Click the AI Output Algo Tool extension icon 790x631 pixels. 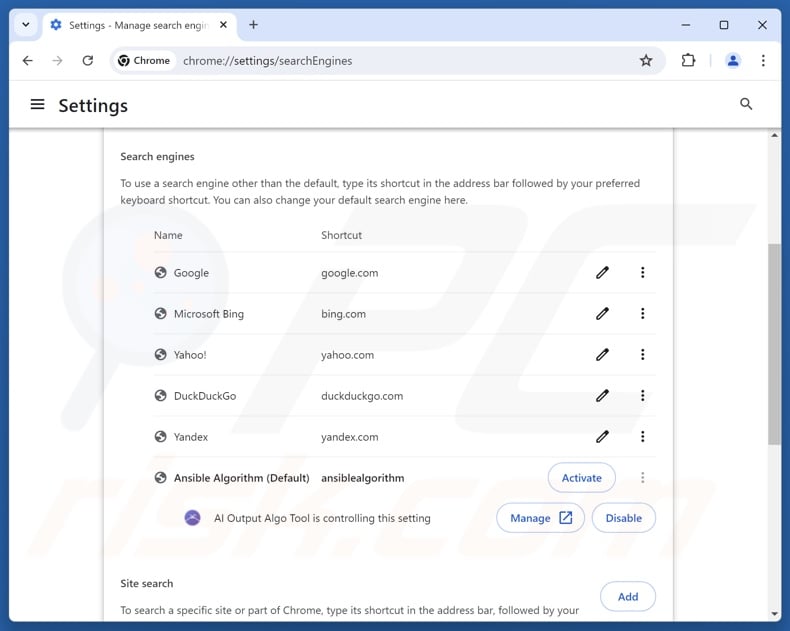(192, 518)
